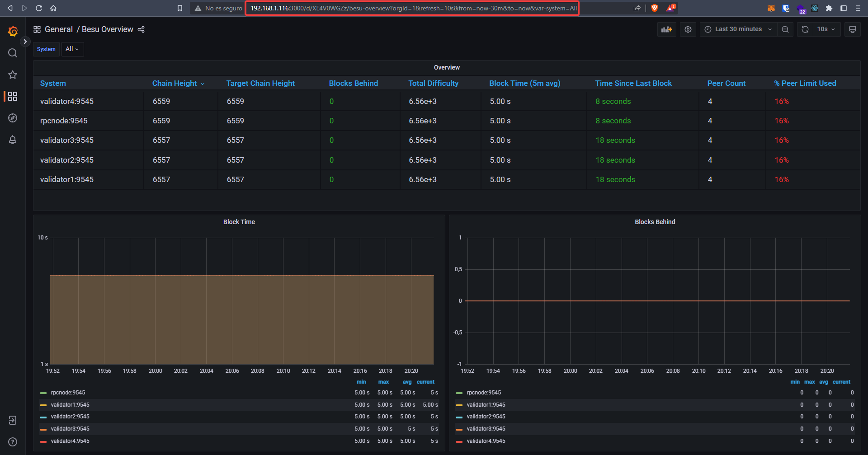
Task: Open the search dashboards icon in sidebar
Action: 13,53
